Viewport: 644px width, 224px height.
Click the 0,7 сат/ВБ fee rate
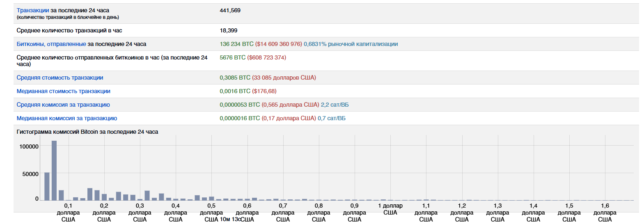click(331, 118)
